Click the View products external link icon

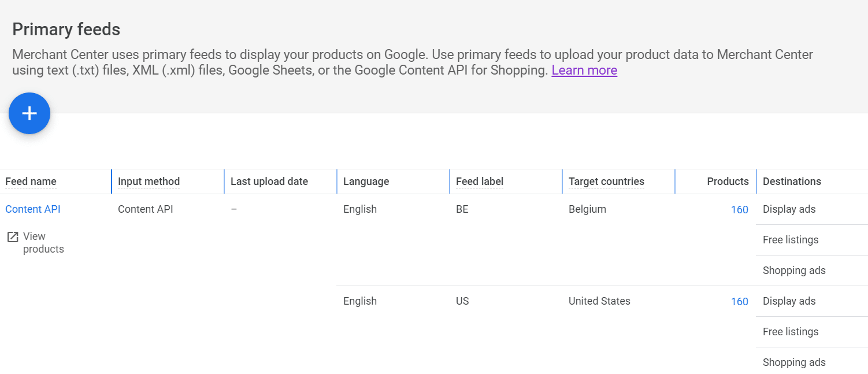(x=13, y=236)
